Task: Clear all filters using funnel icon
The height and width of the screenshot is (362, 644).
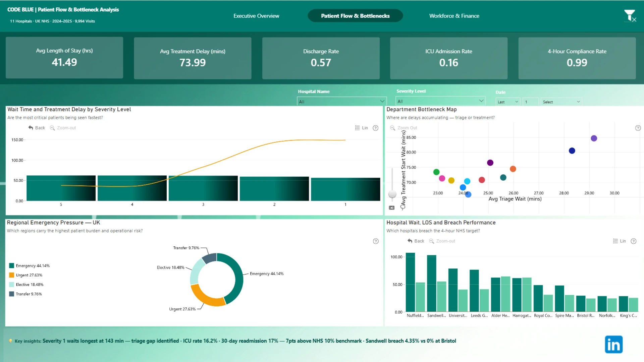Action: 630,16
